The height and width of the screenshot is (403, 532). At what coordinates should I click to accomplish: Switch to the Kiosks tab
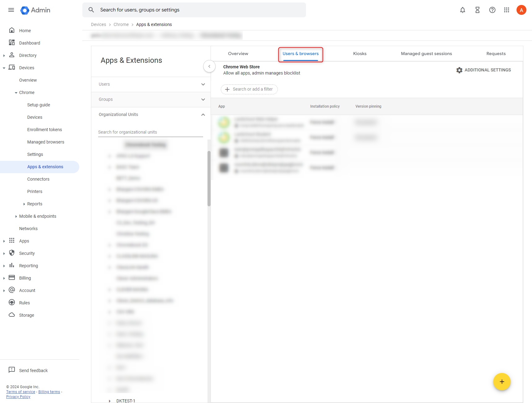pos(360,54)
